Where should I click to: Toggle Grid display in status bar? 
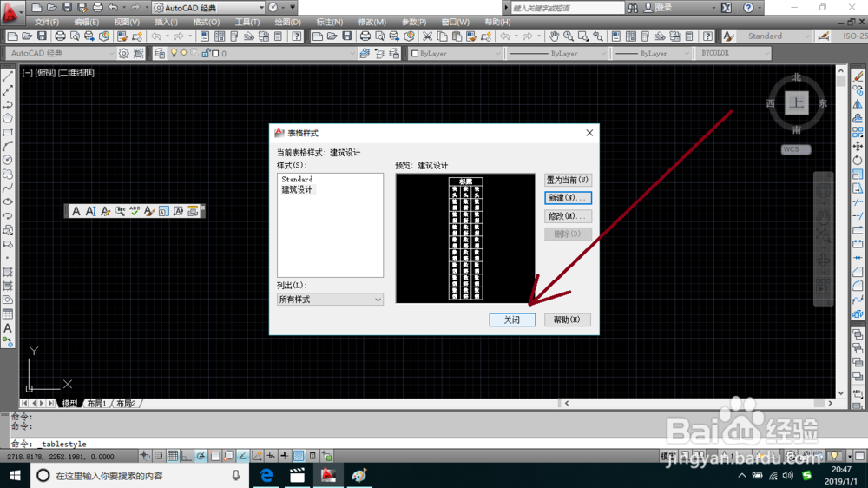coord(173,456)
